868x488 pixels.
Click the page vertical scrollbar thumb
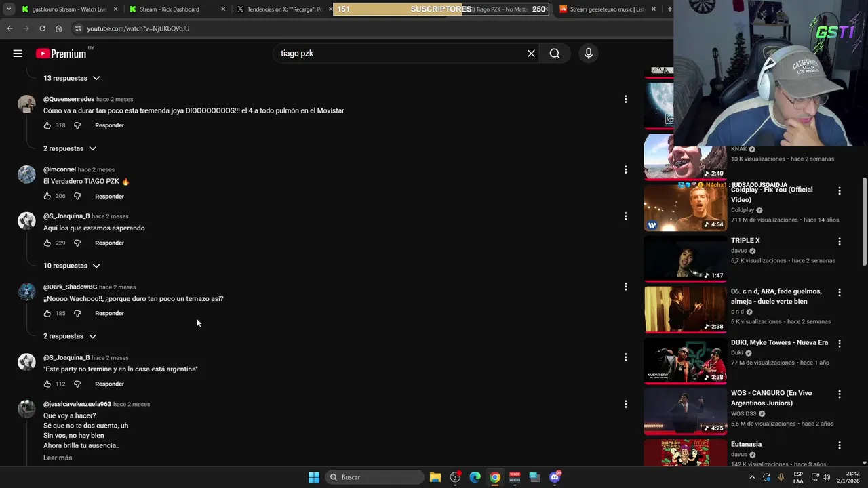click(x=864, y=222)
